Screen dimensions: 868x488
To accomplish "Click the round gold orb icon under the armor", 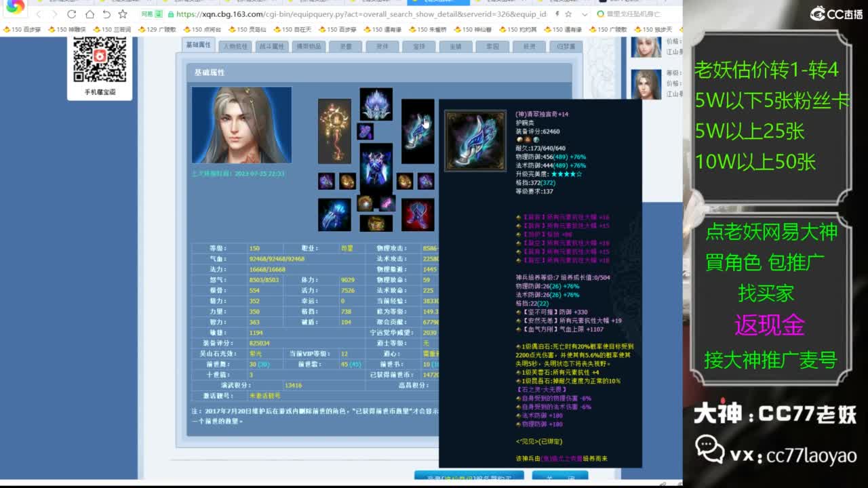I will point(366,203).
